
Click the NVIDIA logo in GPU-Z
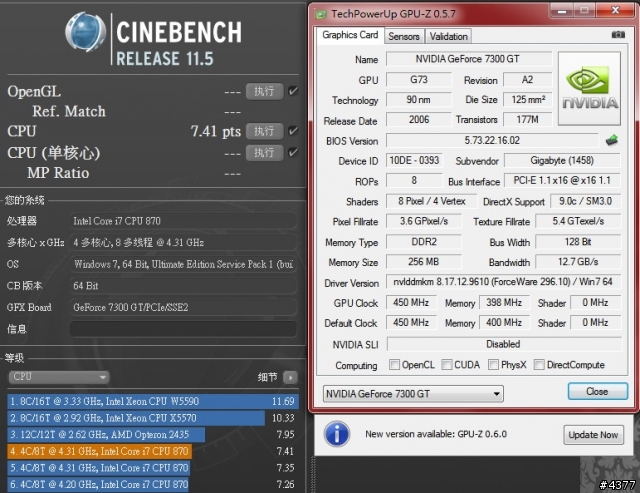click(x=589, y=88)
